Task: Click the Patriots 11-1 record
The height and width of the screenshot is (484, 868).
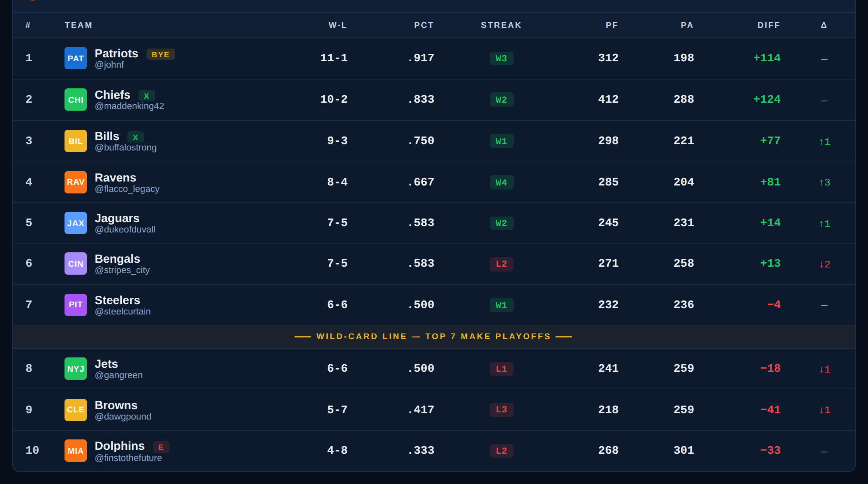Action: pos(334,58)
